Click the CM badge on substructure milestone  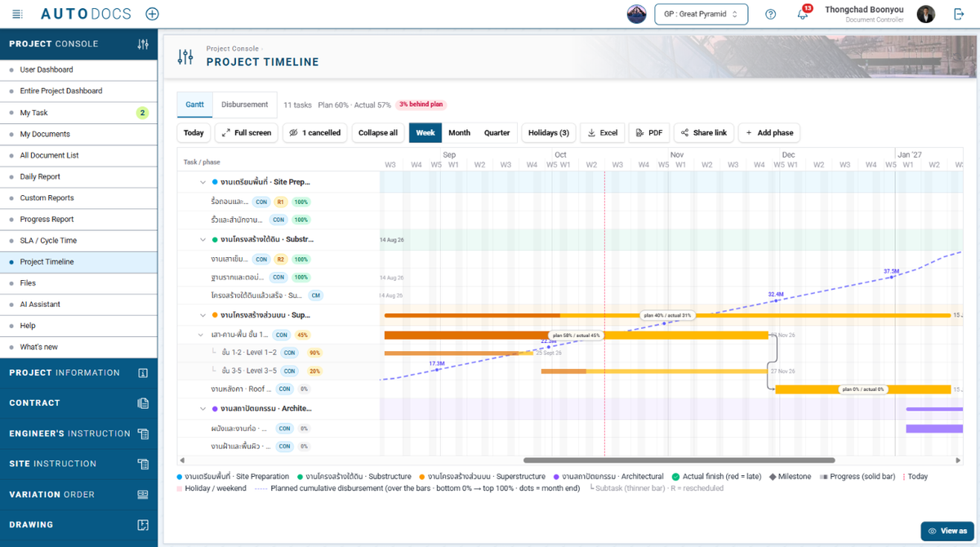[315, 295]
